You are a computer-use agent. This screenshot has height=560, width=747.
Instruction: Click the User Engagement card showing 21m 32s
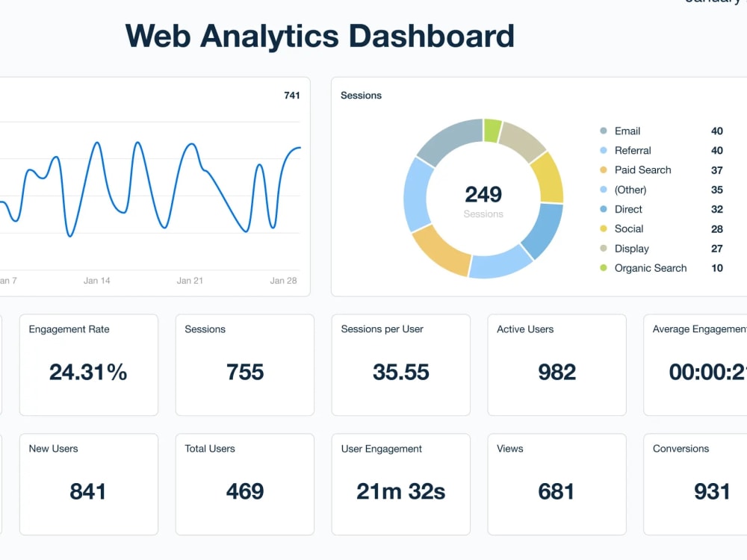[400, 484]
